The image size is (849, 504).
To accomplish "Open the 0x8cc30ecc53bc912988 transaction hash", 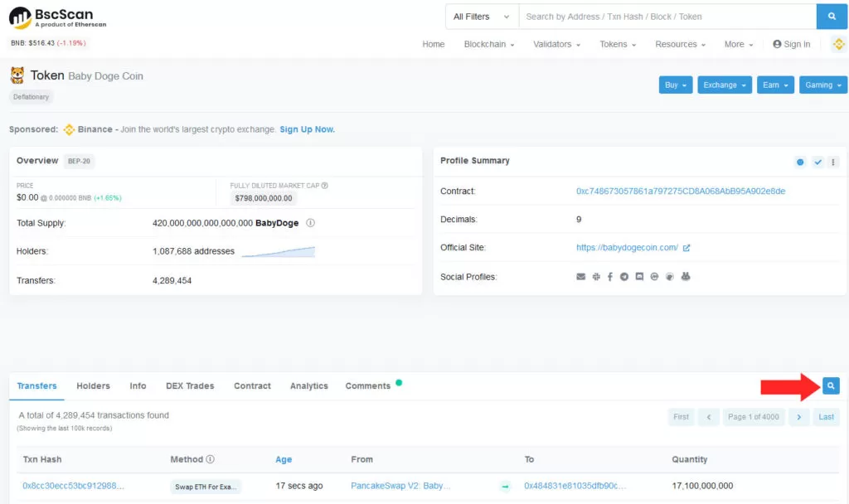I will pyautogui.click(x=73, y=486).
